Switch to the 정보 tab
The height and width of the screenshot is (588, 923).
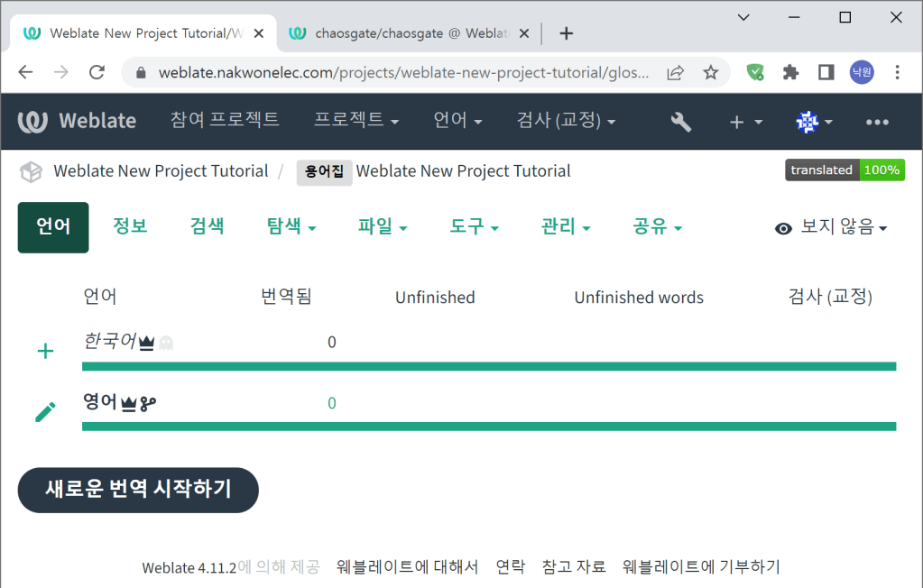point(130,227)
